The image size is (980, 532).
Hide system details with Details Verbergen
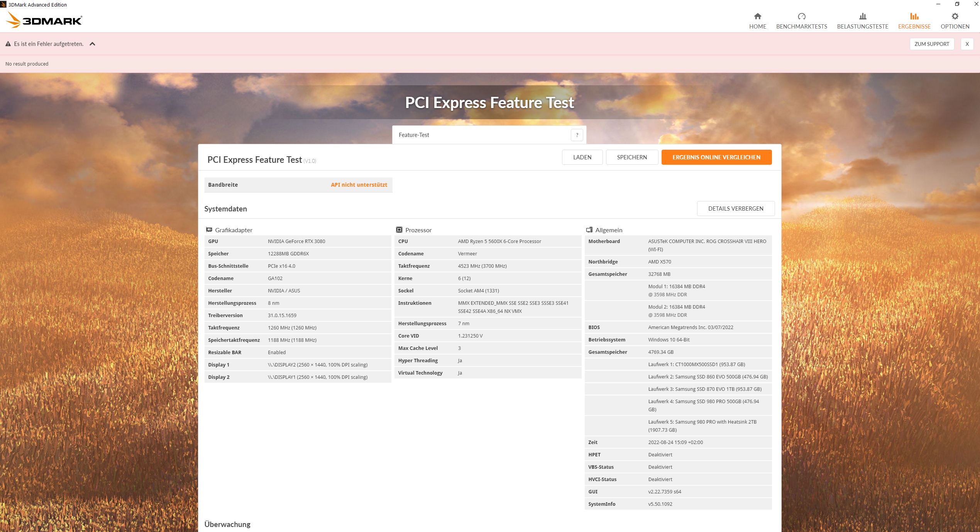click(x=735, y=209)
